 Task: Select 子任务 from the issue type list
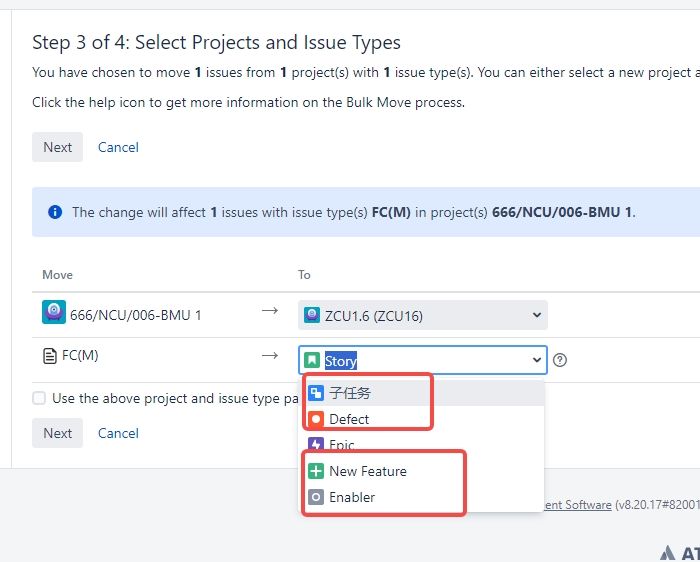[x=422, y=393]
